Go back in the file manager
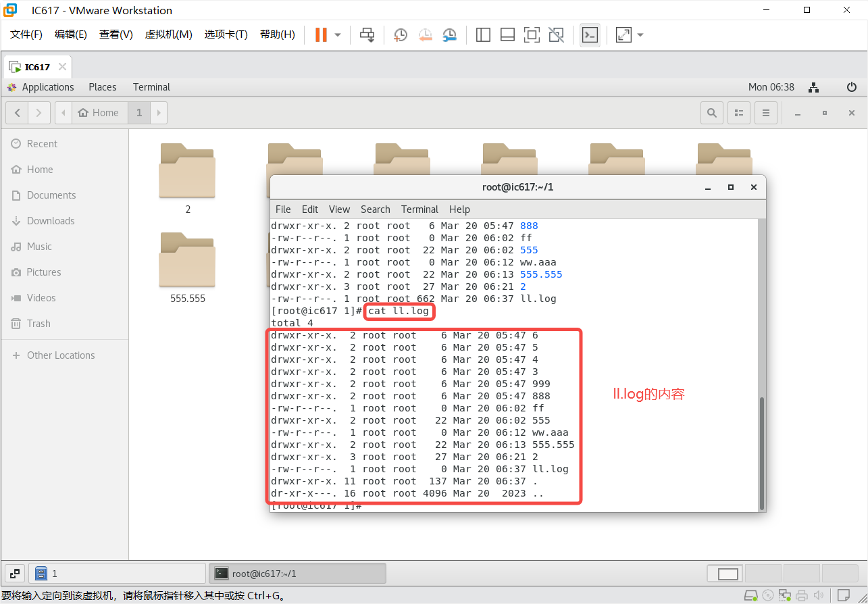Image resolution: width=868 pixels, height=604 pixels. click(17, 113)
